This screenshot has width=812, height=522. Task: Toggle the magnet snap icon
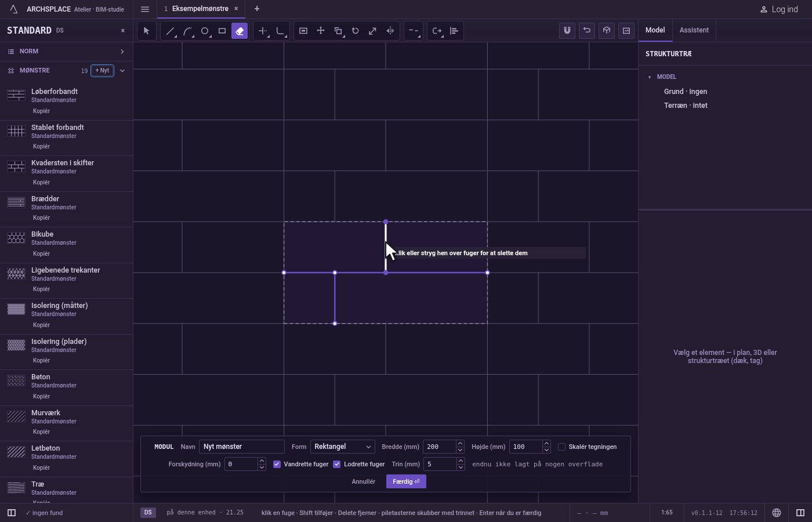click(x=567, y=31)
